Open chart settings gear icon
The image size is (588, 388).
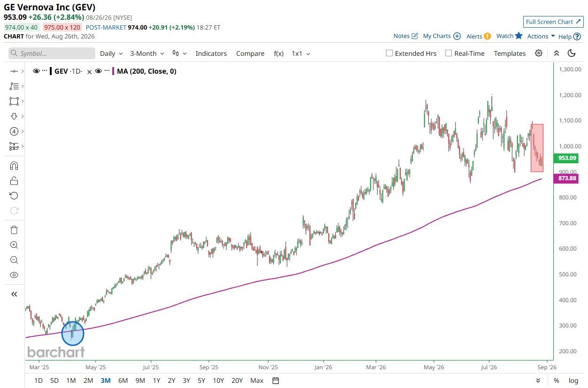[539, 53]
